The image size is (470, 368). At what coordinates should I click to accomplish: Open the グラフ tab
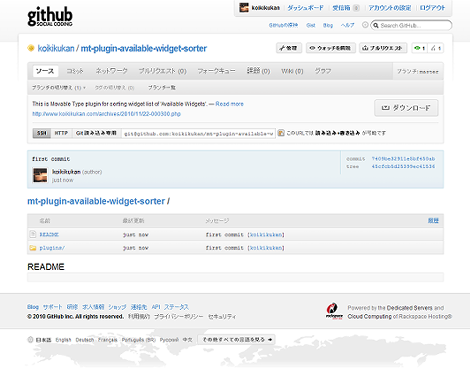pos(323,71)
